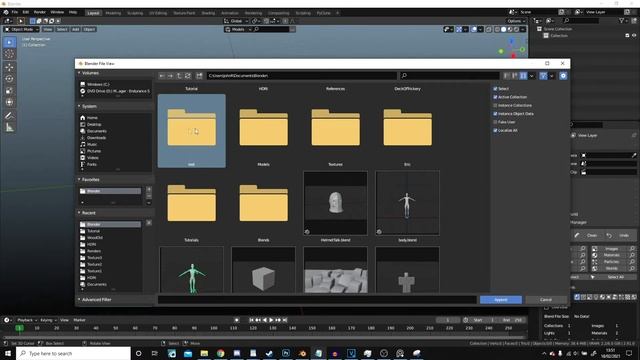This screenshot has height=360, width=640.
Task: Click the file path input field
Action: [x=302, y=76]
